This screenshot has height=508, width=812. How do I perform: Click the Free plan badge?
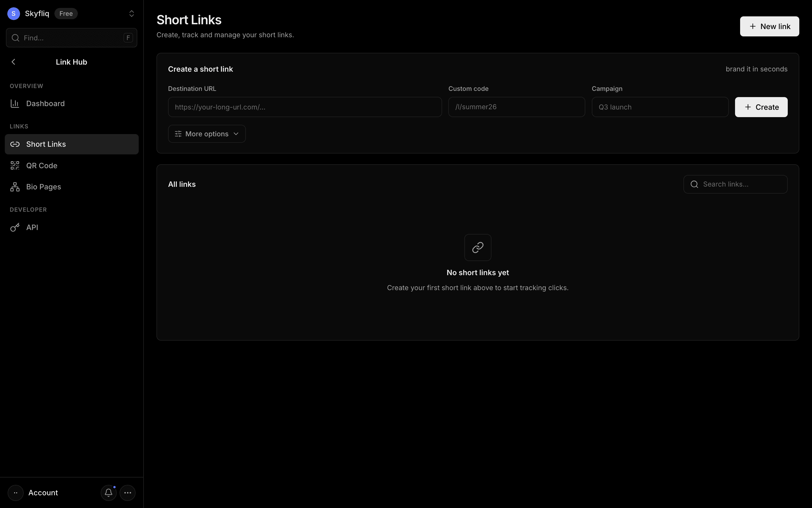pos(66,14)
